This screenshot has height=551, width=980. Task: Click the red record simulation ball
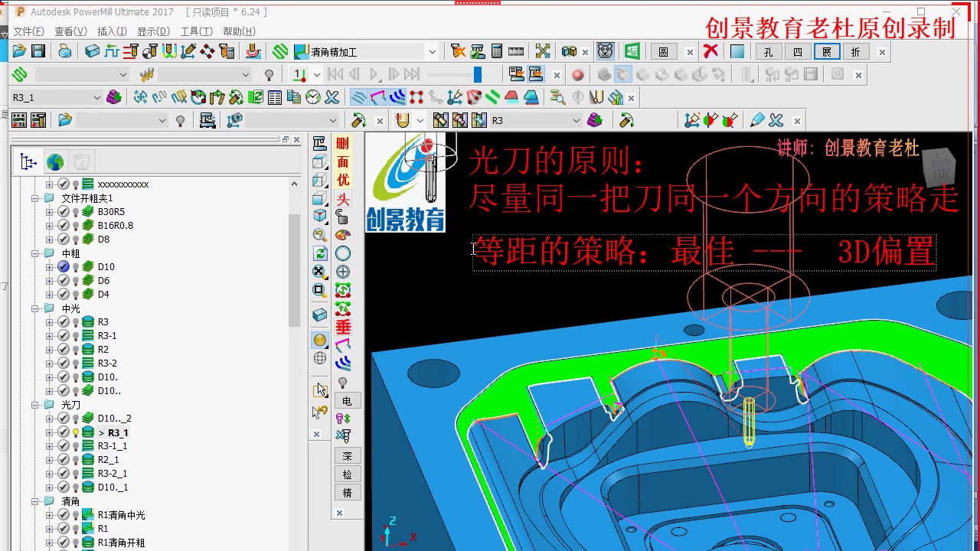pos(578,75)
